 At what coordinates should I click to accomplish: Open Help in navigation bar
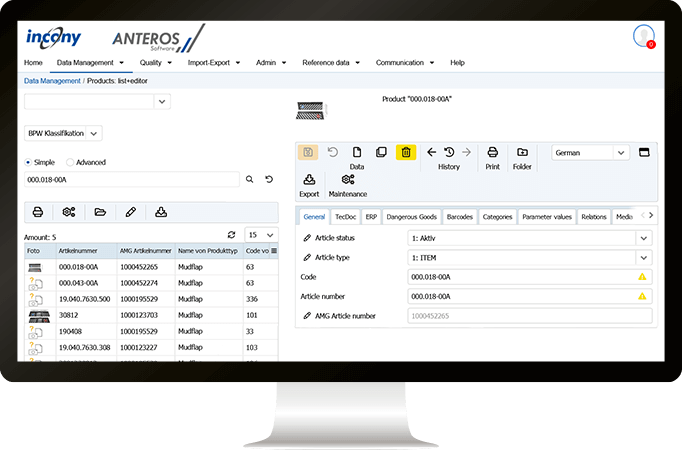click(457, 63)
